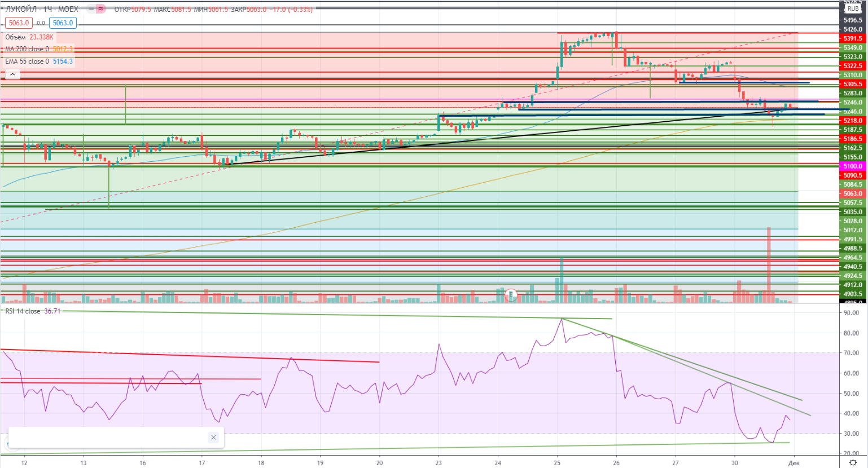Click the pink approximate-equals market status icon
The image size is (868, 468).
100,9
